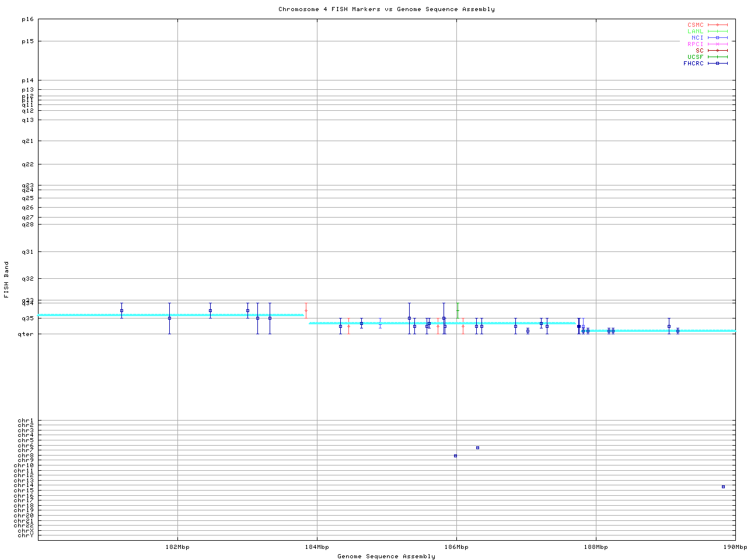
Task: Select the green UCSF legend line sample
Action: pyautogui.click(x=718, y=57)
